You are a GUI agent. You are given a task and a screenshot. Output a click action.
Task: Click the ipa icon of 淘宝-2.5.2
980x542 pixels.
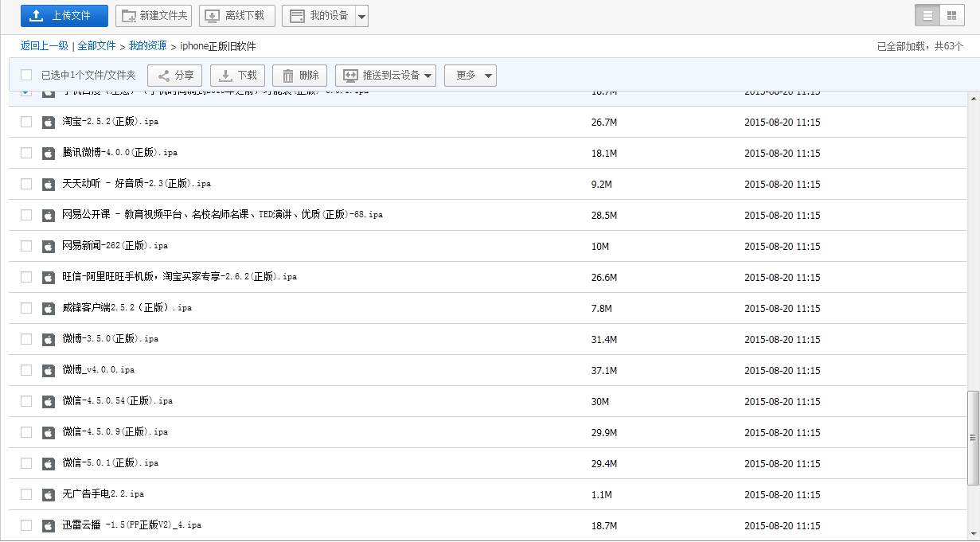pos(49,123)
